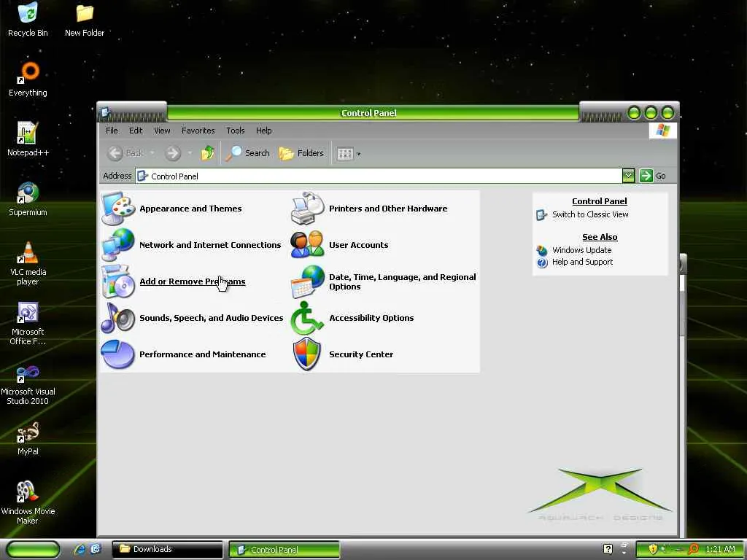Select the Notepad++ desktop shortcut
747x560 pixels.
pos(28,139)
